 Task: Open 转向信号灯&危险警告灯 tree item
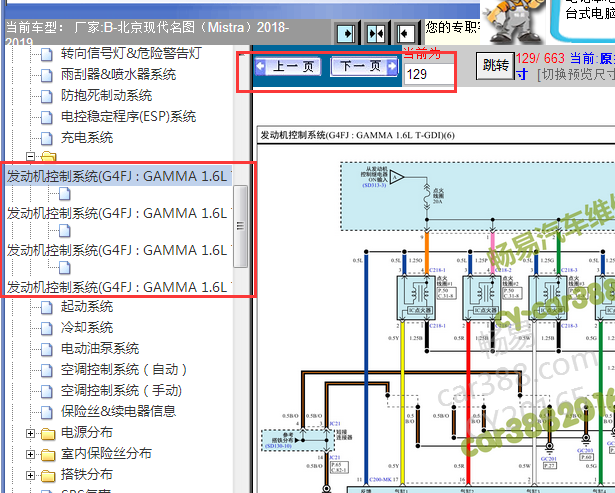[131, 53]
